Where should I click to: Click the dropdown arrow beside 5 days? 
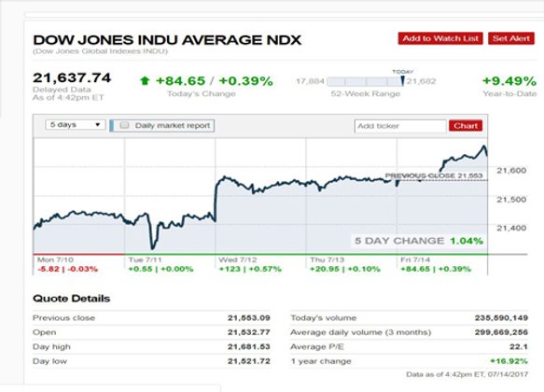pyautogui.click(x=98, y=124)
